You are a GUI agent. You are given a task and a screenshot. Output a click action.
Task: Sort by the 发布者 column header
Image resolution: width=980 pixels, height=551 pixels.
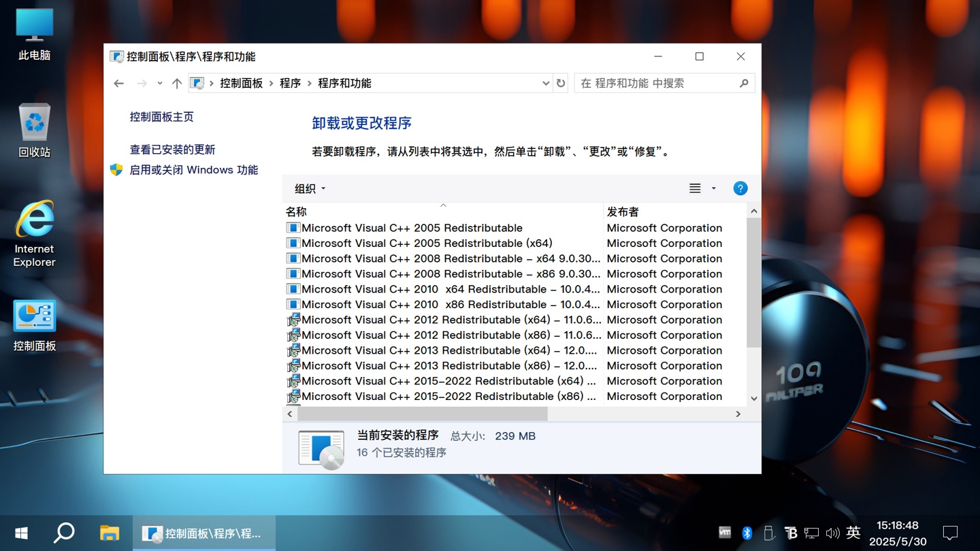(674, 212)
